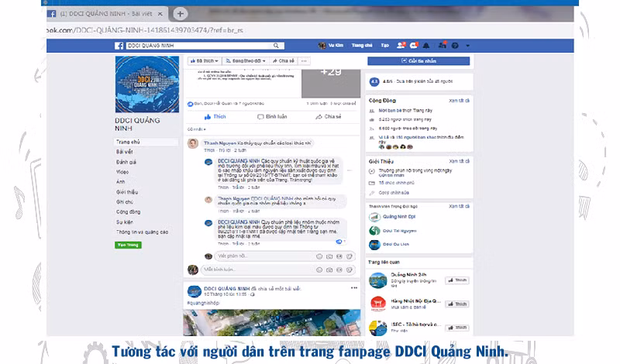Screen dimensions: 620x364
Task: Open the Messenger notifications icon
Action: tap(414, 46)
